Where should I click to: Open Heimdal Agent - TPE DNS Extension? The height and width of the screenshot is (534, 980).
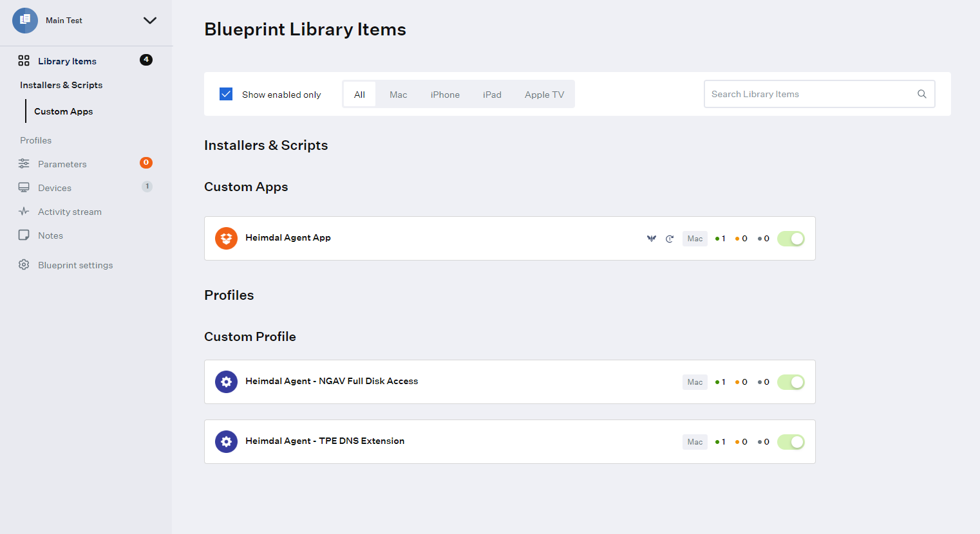pyautogui.click(x=325, y=441)
